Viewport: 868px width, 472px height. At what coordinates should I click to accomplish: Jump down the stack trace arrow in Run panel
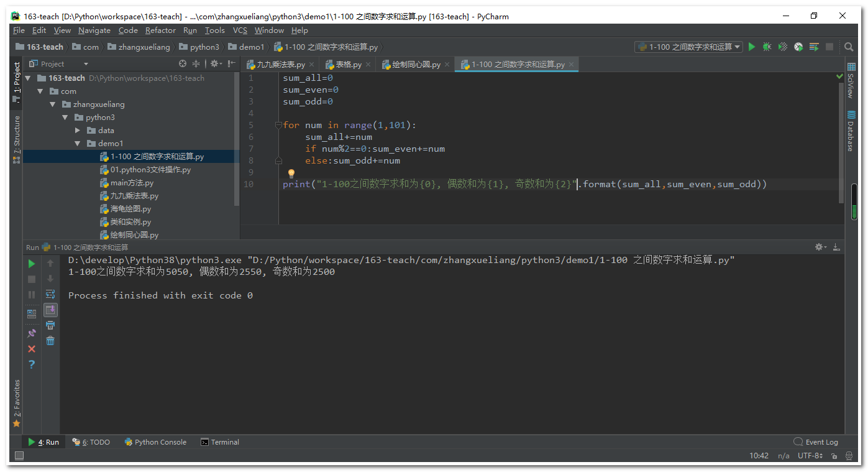[50, 279]
